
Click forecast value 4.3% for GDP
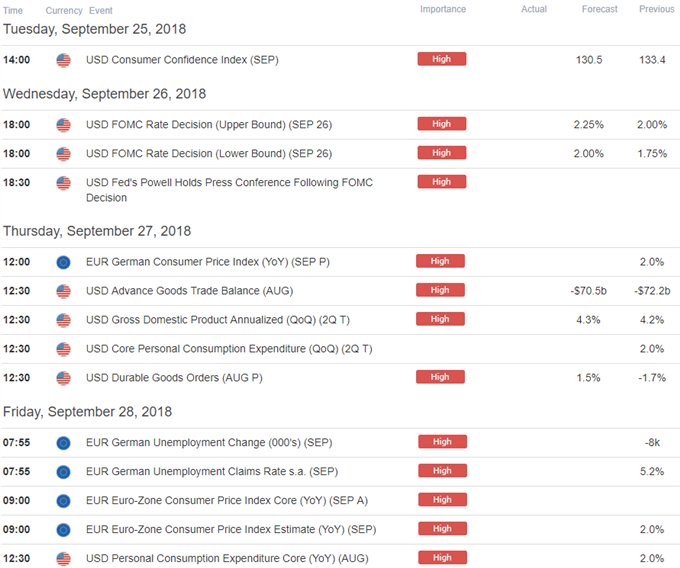[588, 320]
